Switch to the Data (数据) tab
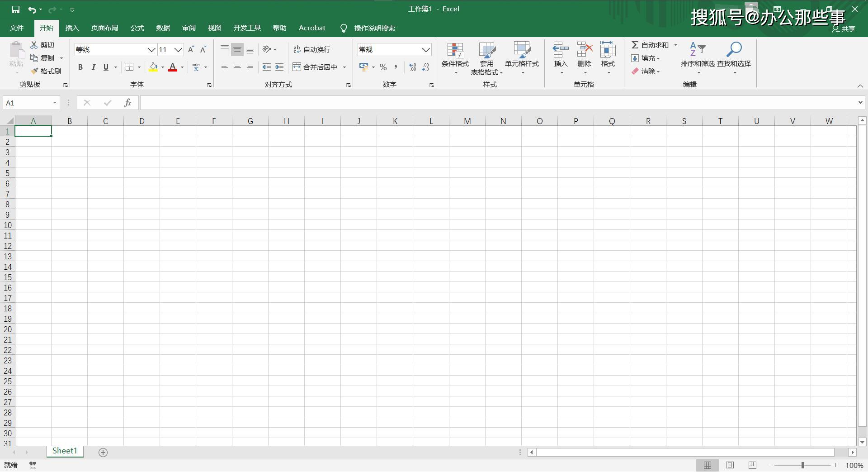 163,28
